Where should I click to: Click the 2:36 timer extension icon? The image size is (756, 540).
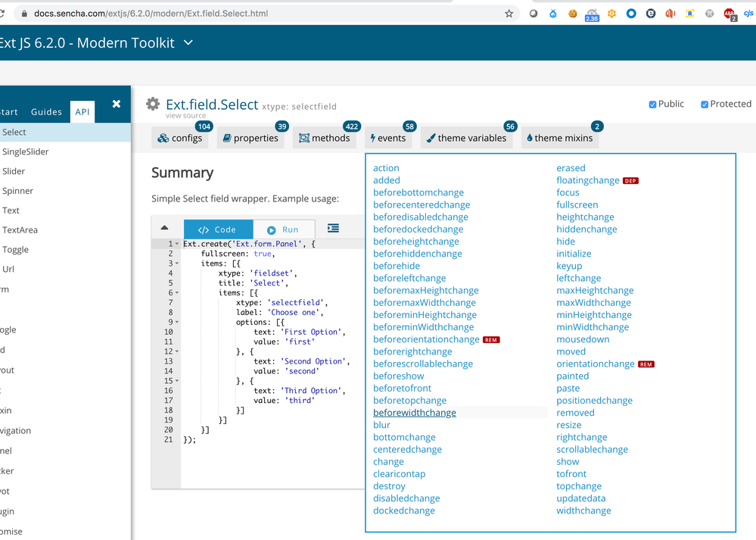(592, 14)
